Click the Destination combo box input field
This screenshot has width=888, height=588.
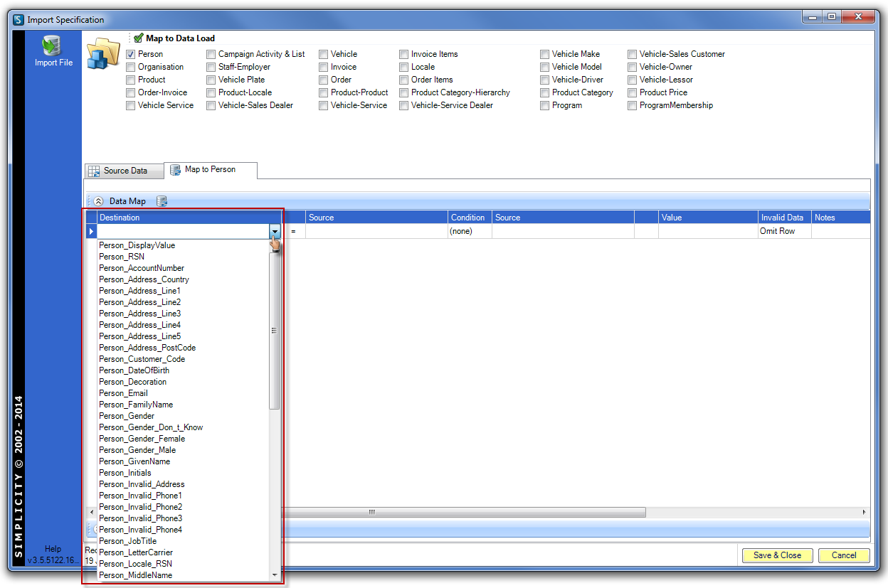pyautogui.click(x=184, y=231)
